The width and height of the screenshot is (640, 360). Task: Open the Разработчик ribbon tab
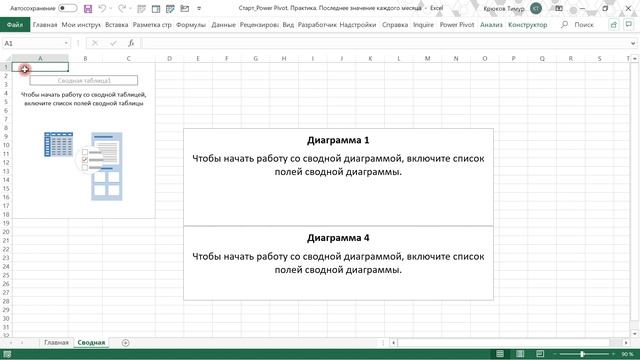[x=317, y=24]
